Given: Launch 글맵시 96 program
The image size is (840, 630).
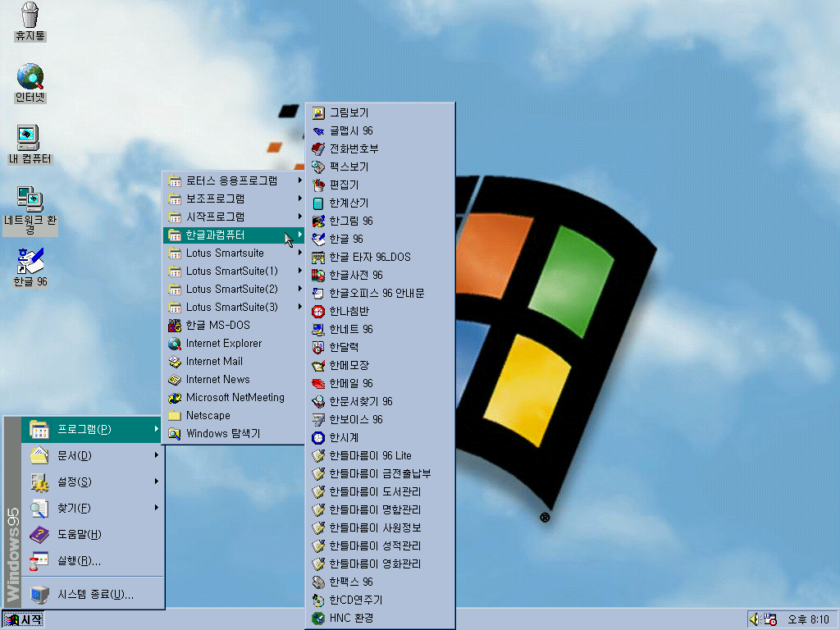Looking at the screenshot, I should tap(380, 130).
